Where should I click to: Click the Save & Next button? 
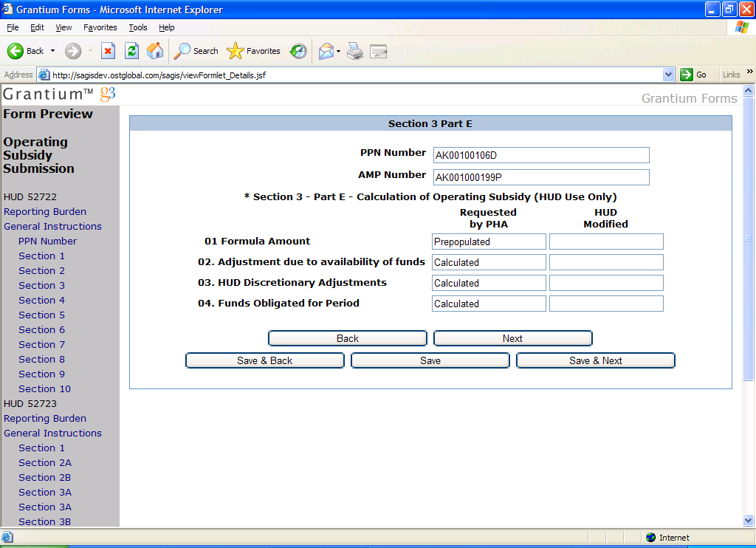pos(596,361)
